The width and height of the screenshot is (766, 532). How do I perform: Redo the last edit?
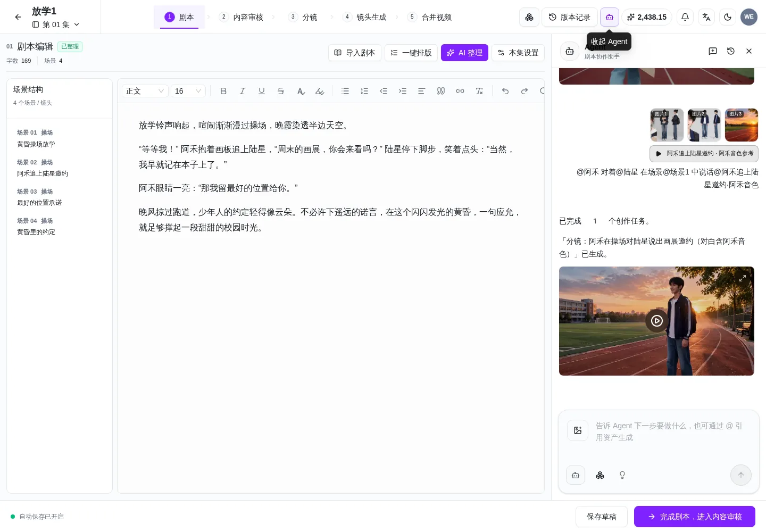[524, 91]
